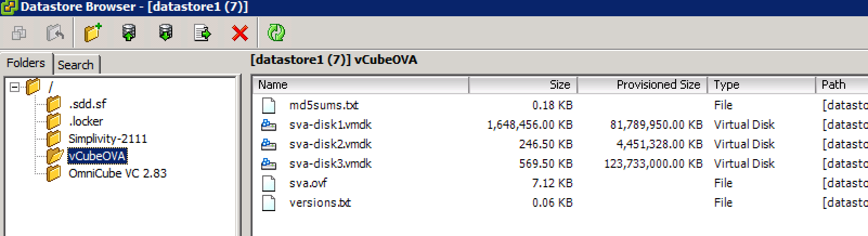Click the greyed Up-one-level toolbar icon
This screenshot has height=236, width=868.
click(55, 33)
